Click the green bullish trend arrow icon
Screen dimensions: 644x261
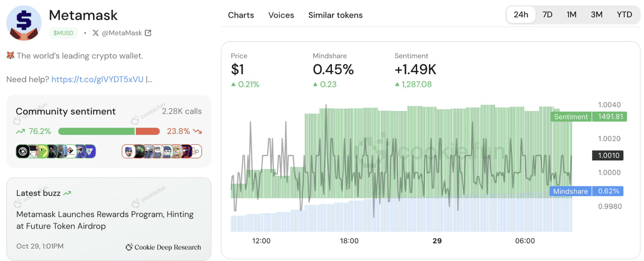[x=21, y=131]
